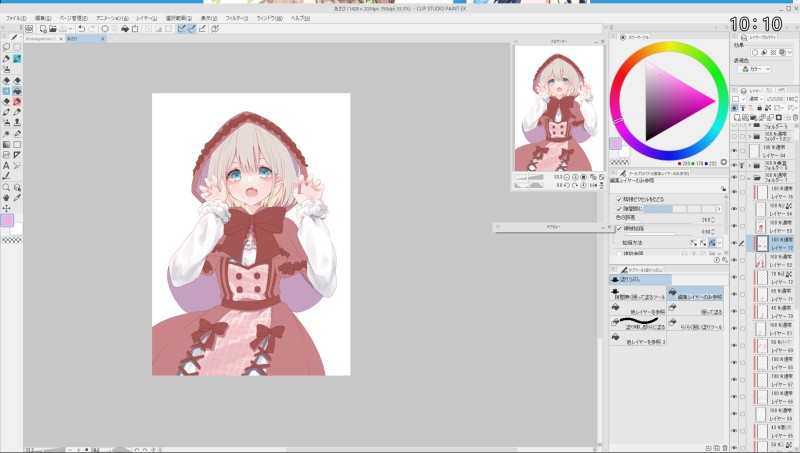Toggle 隣接ピクセルをたどる checkbox

619,199
